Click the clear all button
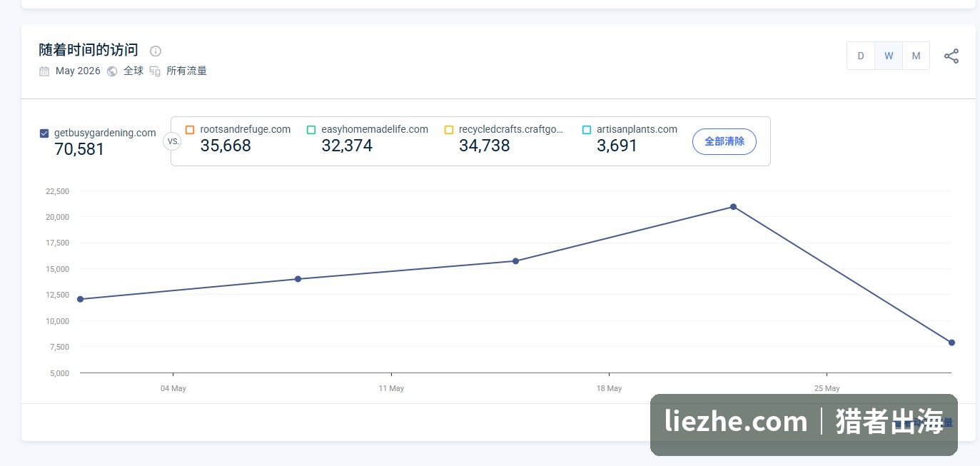This screenshot has height=466, width=980. (724, 141)
